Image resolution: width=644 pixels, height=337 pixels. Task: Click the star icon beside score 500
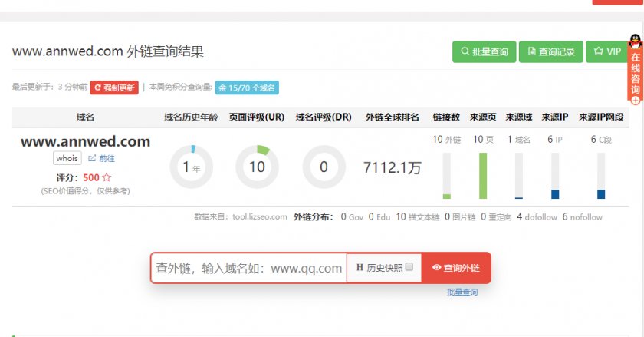[x=107, y=177]
